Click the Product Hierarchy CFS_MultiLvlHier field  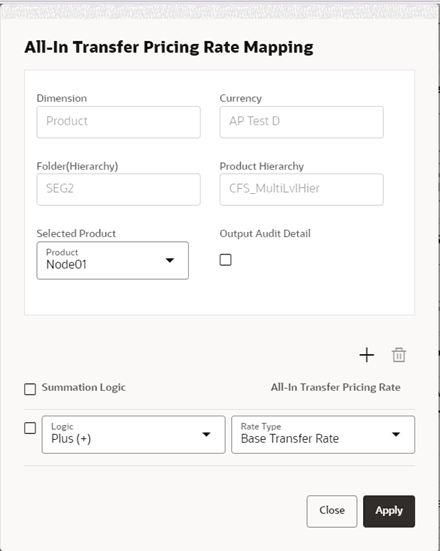302,189
